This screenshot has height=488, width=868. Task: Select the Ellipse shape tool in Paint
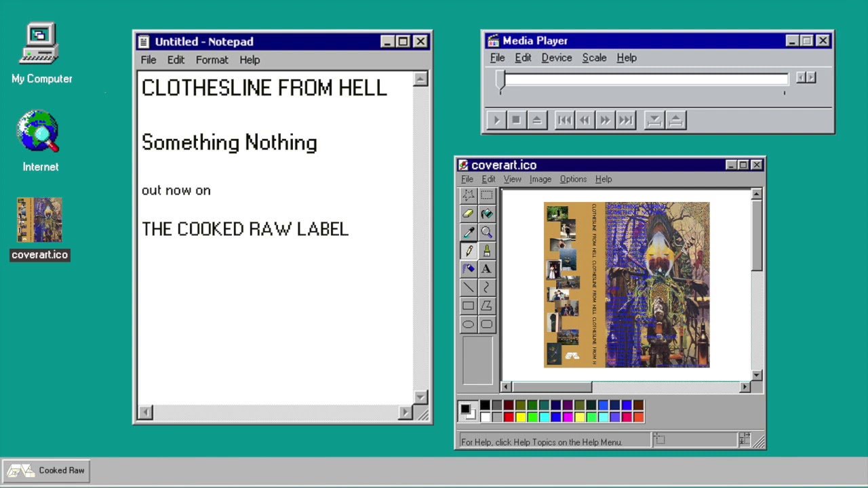click(x=468, y=324)
